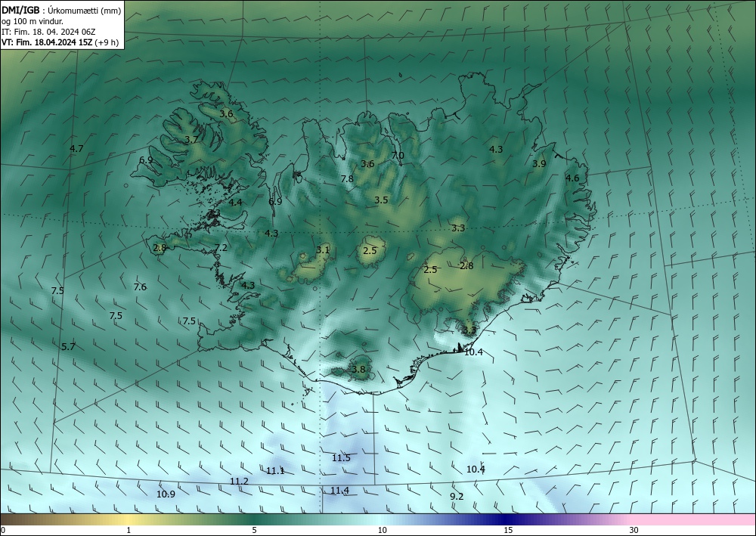Viewport: 756px width, 536px height.
Task: Click the 9.2 value at the bottom
Action: 457,497
